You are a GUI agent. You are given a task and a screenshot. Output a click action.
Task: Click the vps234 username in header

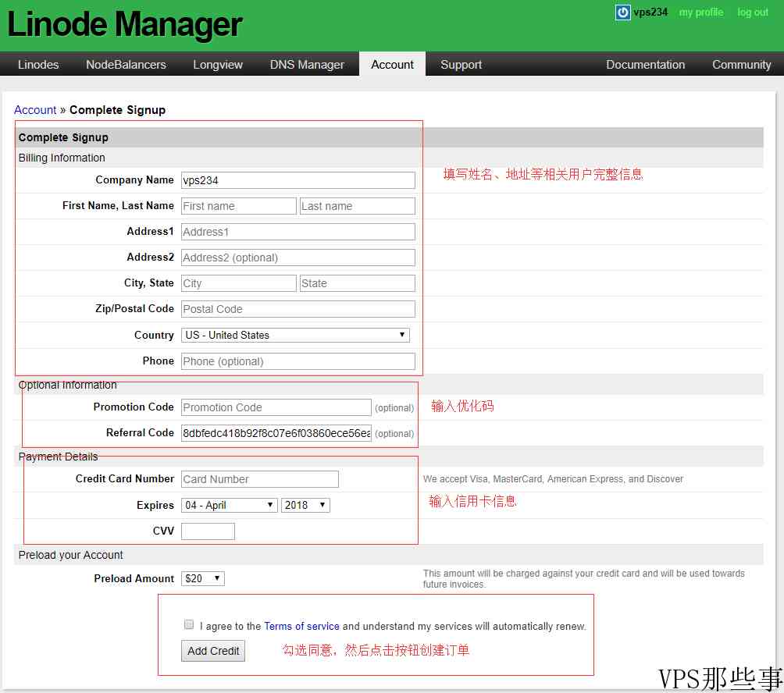pos(650,12)
